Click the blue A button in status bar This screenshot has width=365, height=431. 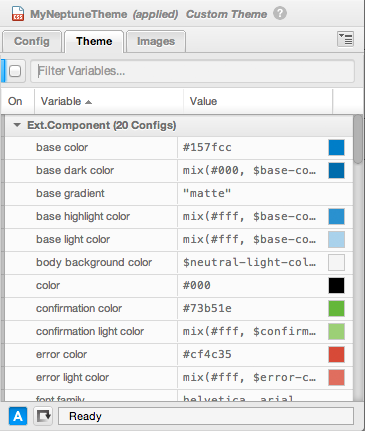point(18,416)
